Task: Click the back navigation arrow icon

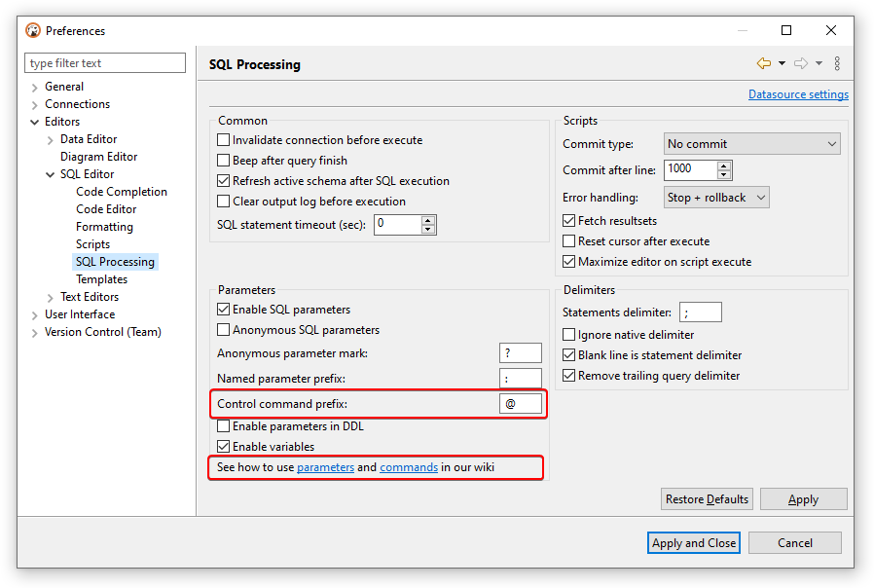Action: pos(764,62)
